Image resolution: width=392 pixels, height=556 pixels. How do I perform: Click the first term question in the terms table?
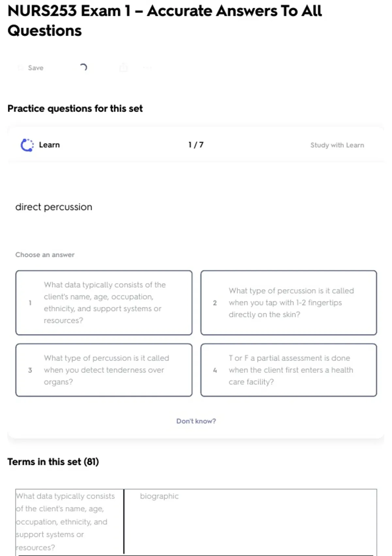point(65,521)
